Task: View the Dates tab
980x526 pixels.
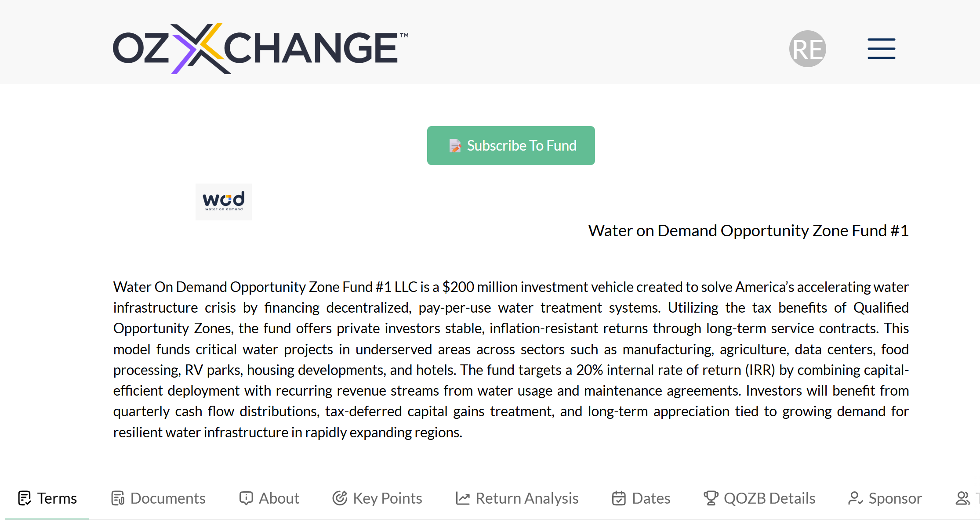Action: (x=651, y=498)
